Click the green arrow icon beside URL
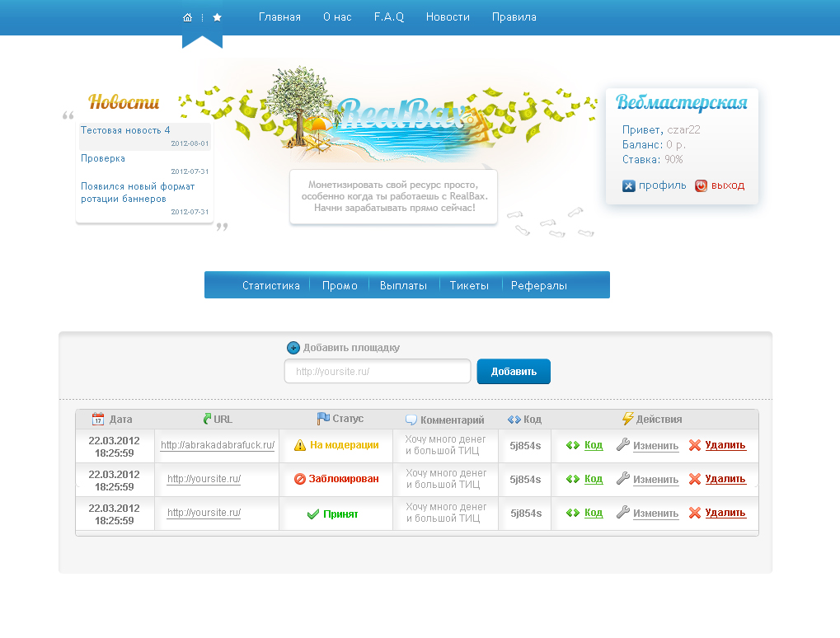 tap(208, 419)
